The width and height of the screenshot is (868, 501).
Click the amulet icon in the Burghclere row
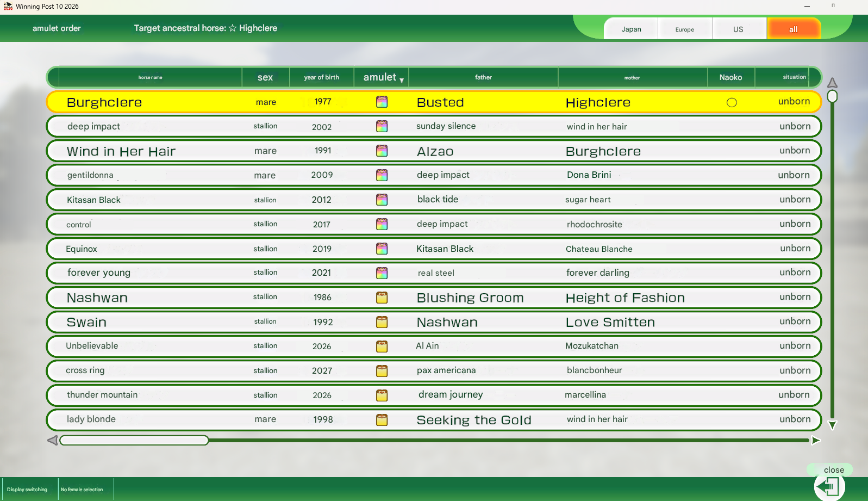(382, 102)
